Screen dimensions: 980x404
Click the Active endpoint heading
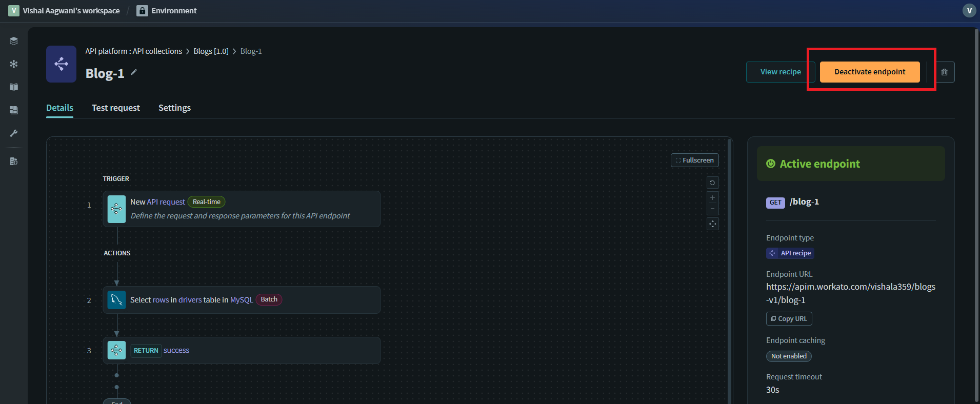819,164
